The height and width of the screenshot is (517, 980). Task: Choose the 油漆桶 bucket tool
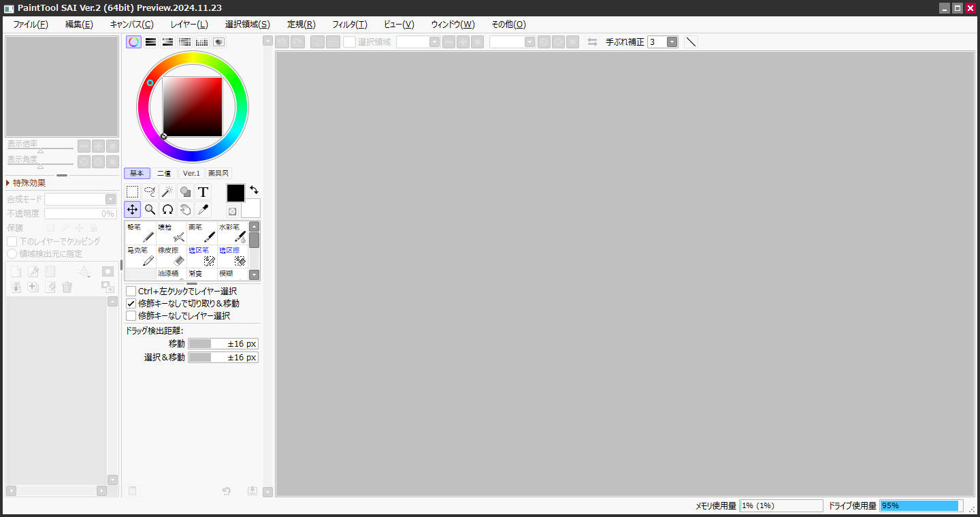(171, 274)
